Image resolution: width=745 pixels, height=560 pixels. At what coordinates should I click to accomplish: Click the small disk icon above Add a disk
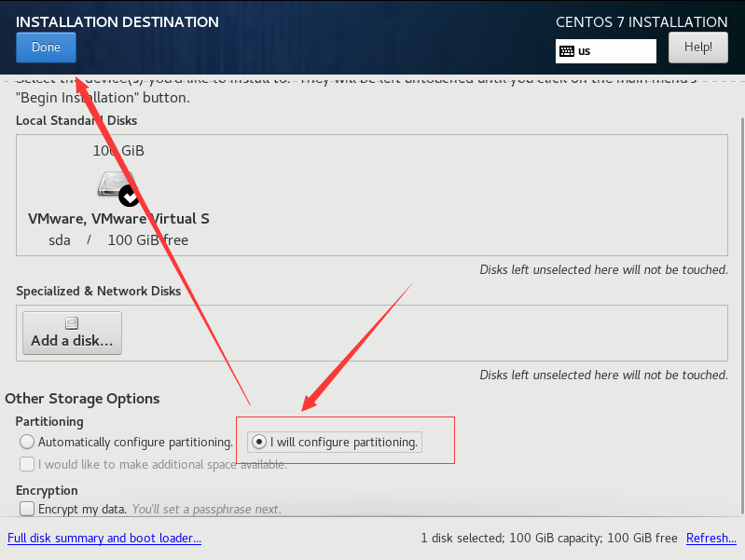click(72, 323)
